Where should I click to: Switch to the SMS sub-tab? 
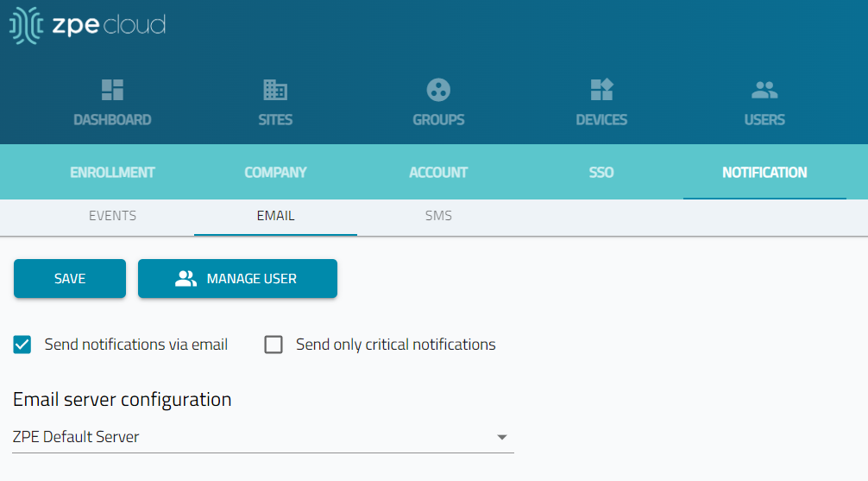coord(438,216)
